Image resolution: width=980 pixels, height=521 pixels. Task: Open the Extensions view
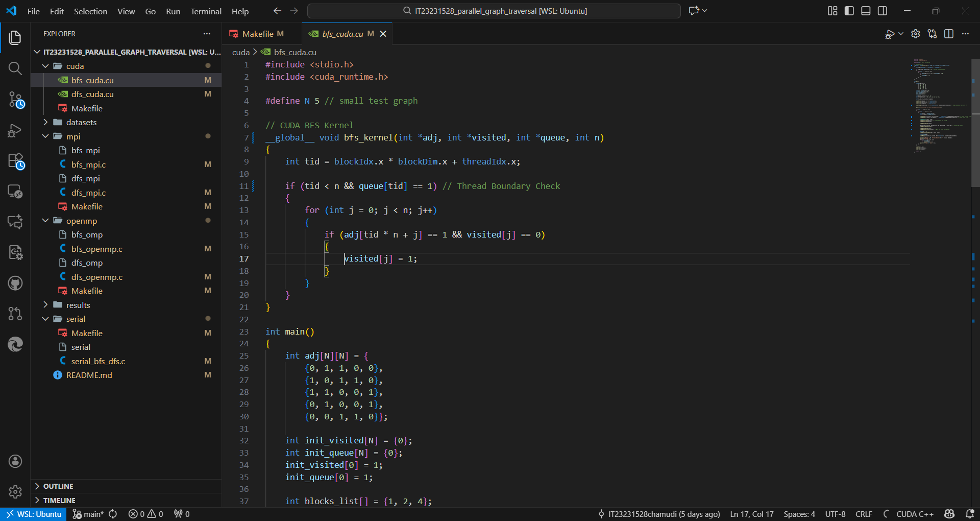tap(15, 161)
